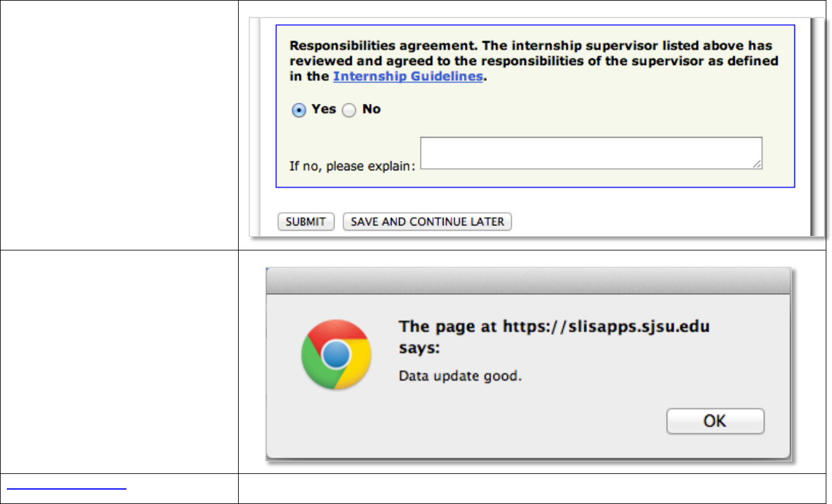The height and width of the screenshot is (504, 832).
Task: Select the No radio button
Action: [x=350, y=110]
